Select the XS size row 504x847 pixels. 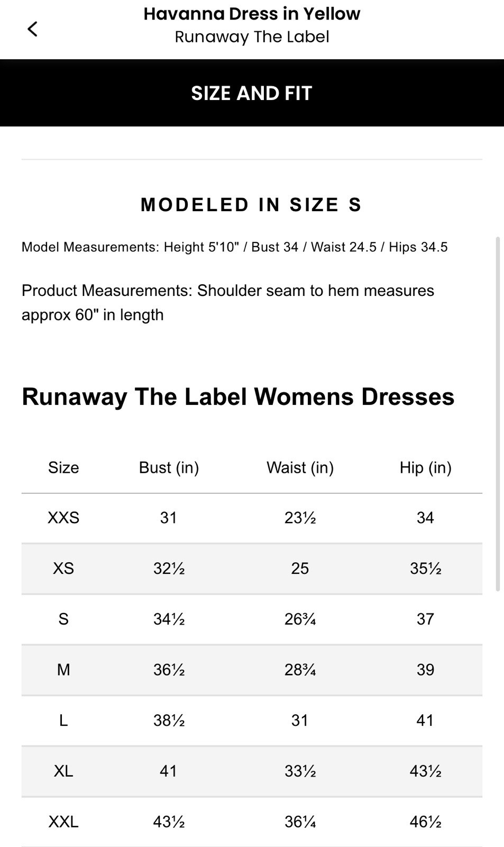(252, 569)
